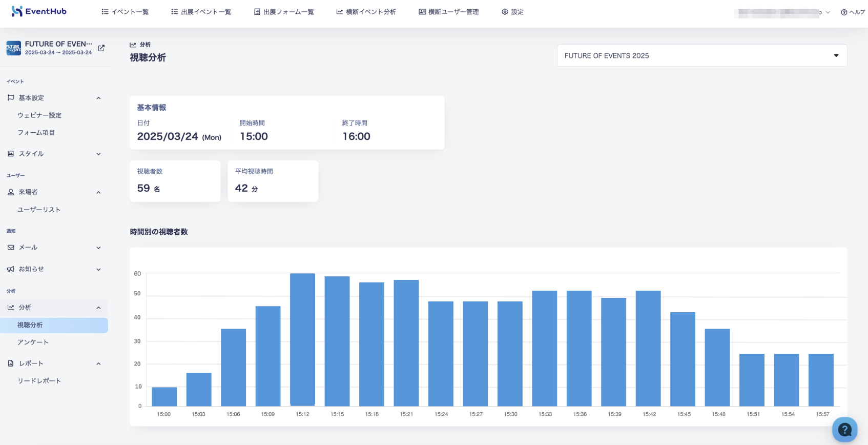Open the help chat bubble button
Viewport: 868px width, 445px height.
(845, 430)
